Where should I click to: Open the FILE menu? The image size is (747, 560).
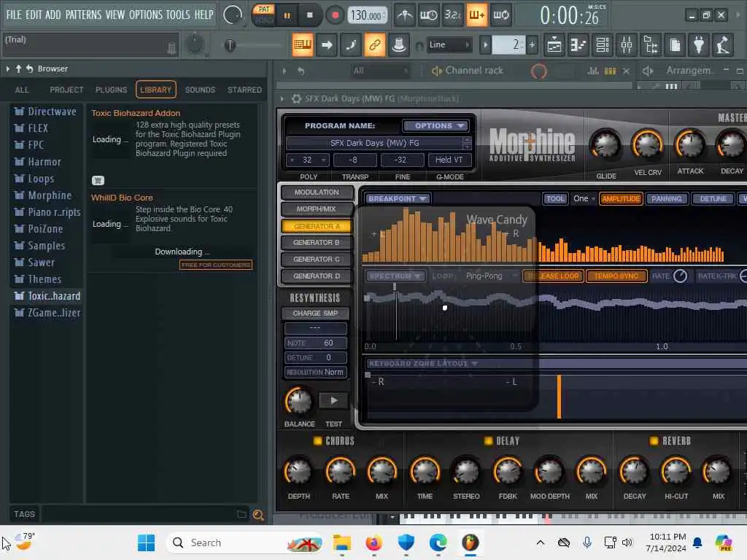click(x=14, y=15)
